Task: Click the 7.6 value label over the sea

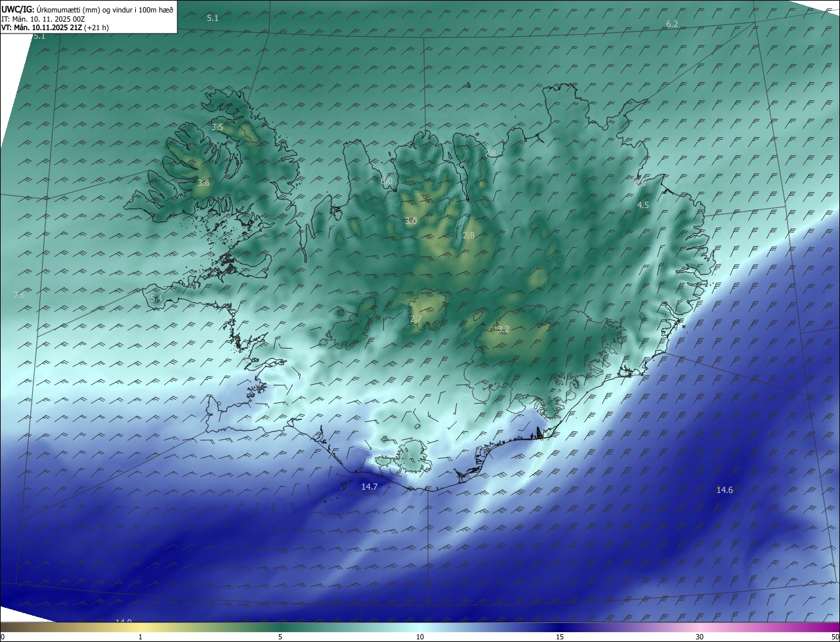Action: point(19,295)
